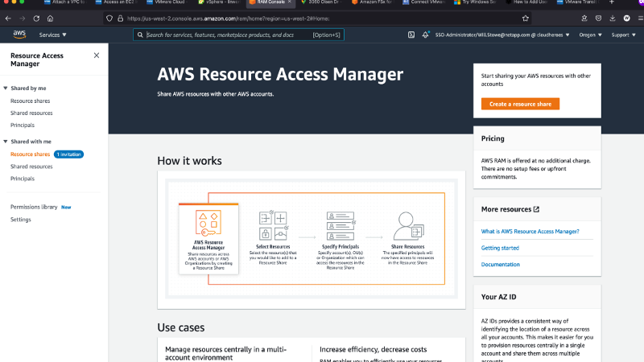Screen dimensions: 644x362
Task: Open the Support dropdown
Action: click(x=623, y=35)
